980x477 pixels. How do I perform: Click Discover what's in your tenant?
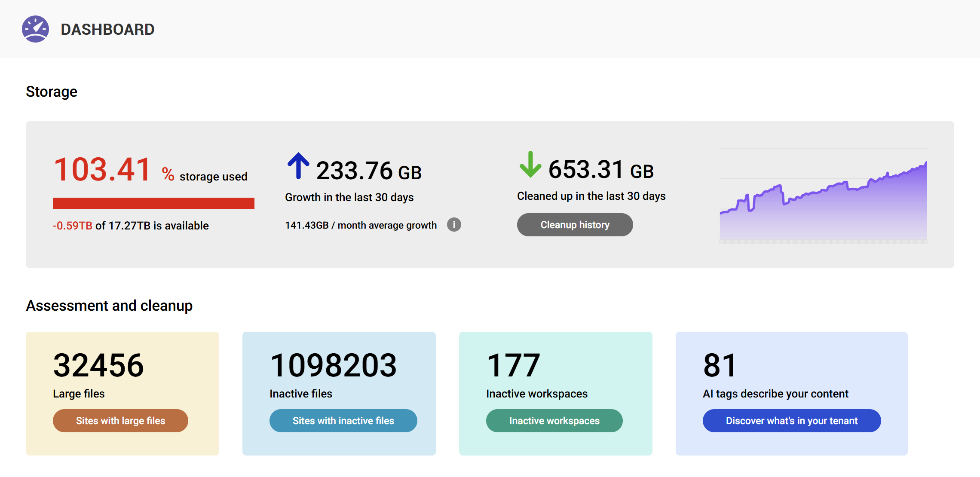(791, 421)
